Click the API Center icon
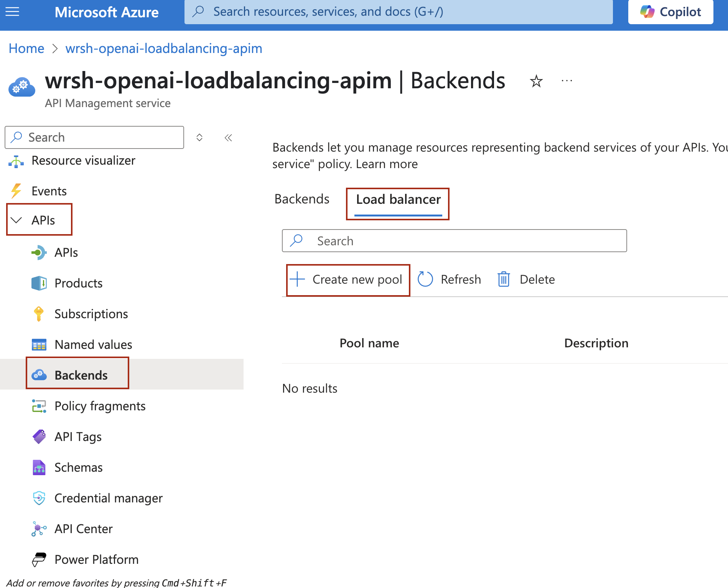The width and height of the screenshot is (728, 588). click(x=39, y=529)
